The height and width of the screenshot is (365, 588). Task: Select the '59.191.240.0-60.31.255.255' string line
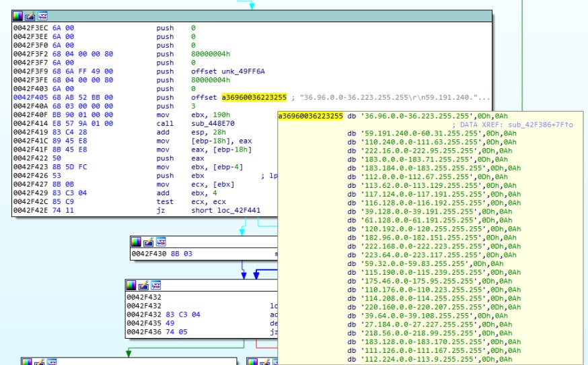[422, 133]
